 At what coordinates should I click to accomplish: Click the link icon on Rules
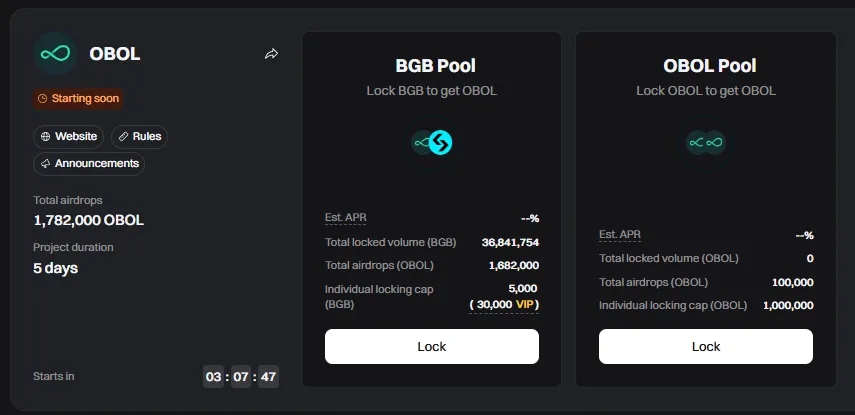(123, 136)
